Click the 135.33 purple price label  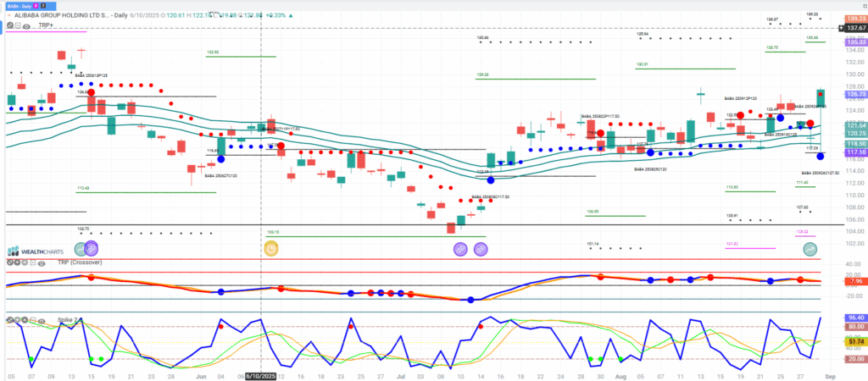tap(855, 42)
